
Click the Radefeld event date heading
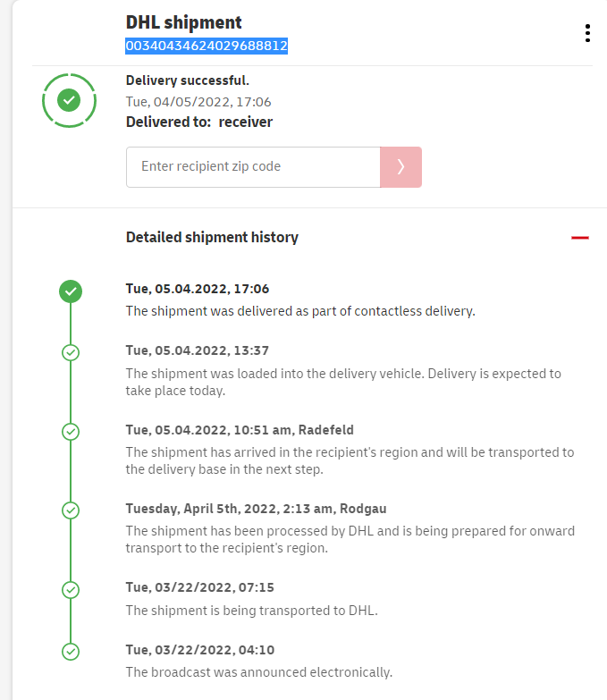[x=224, y=430]
